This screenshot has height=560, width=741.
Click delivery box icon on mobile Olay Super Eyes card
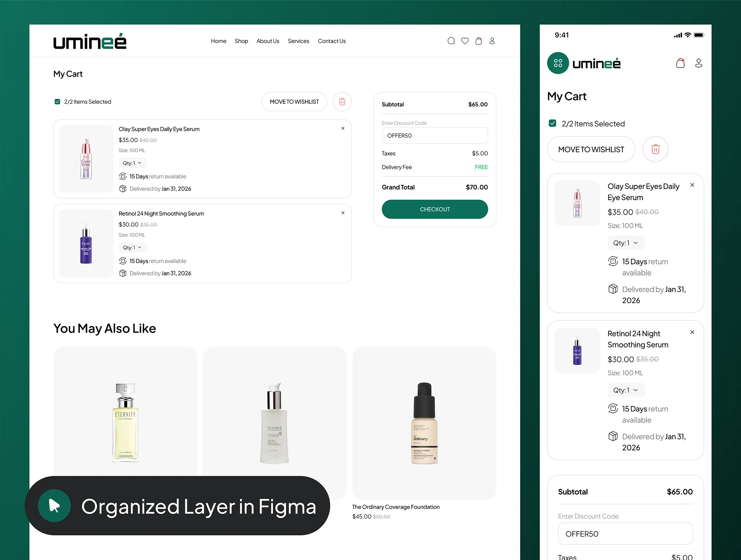(x=613, y=289)
